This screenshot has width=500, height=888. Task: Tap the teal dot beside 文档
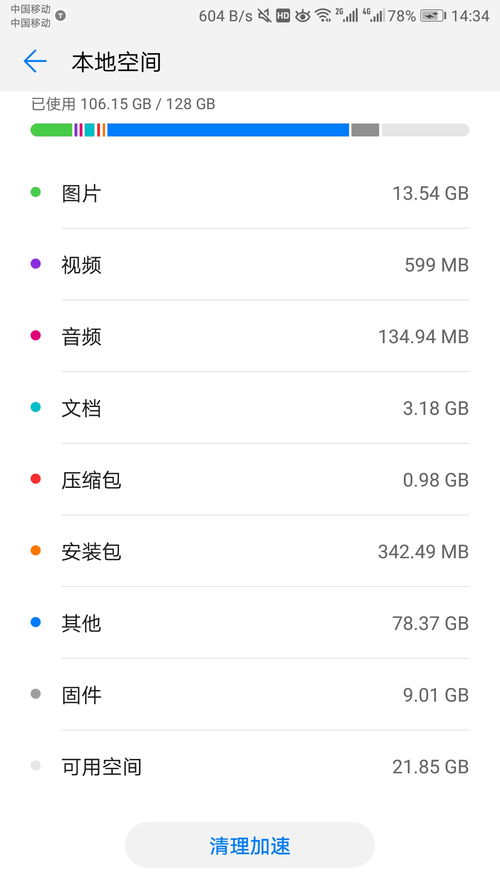(36, 407)
